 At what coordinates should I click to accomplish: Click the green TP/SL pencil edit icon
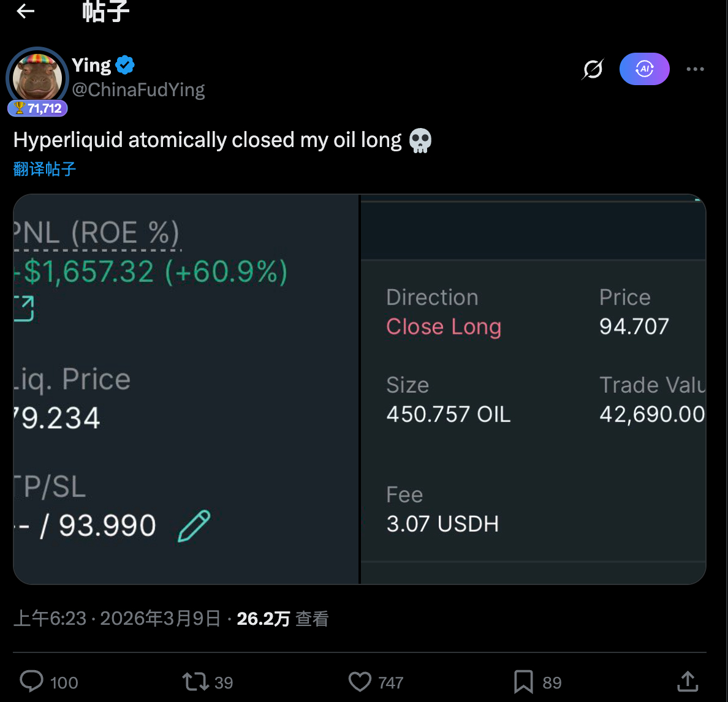pos(194,526)
